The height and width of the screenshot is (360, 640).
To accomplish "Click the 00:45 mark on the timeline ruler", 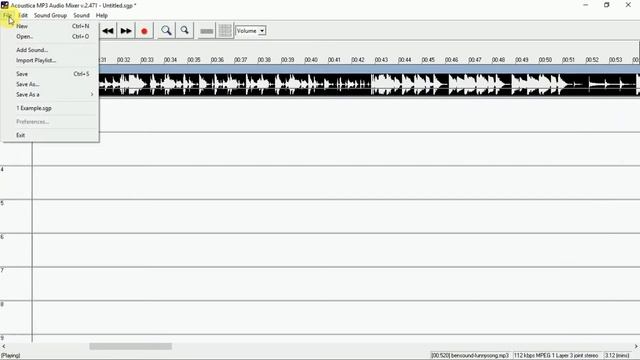I will coord(428,60).
